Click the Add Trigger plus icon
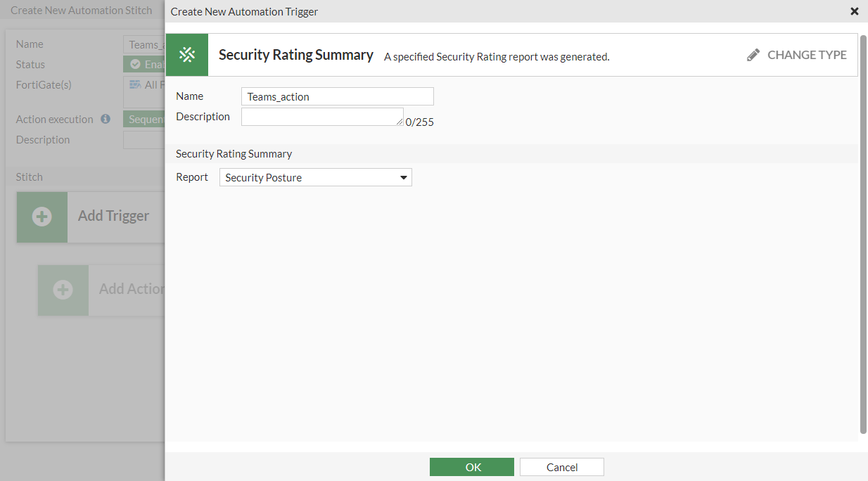Image resolution: width=868 pixels, height=481 pixels. click(42, 217)
